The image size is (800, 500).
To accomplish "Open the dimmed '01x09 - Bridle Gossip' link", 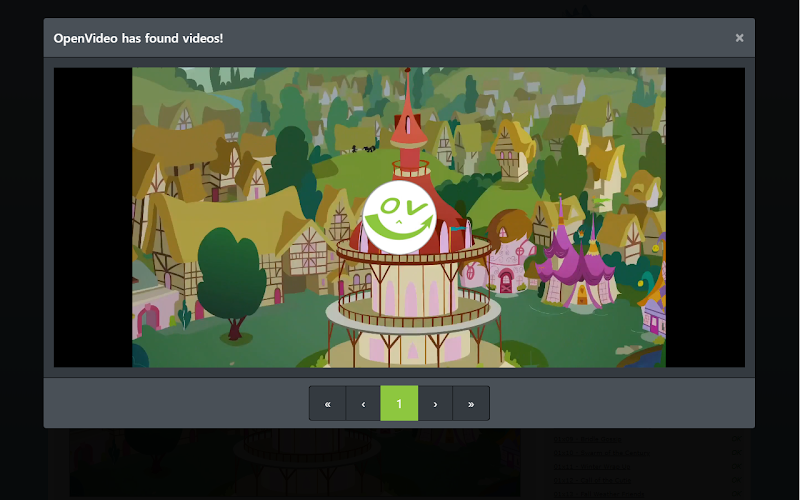I will point(587,439).
